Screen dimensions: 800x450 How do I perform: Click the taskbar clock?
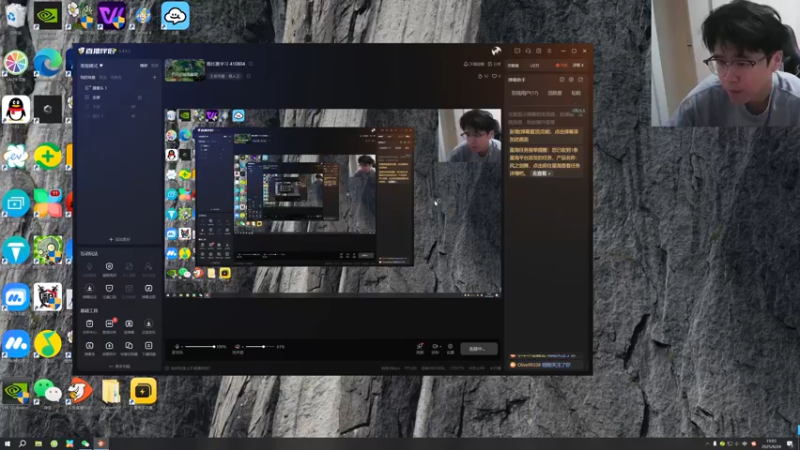(x=771, y=444)
